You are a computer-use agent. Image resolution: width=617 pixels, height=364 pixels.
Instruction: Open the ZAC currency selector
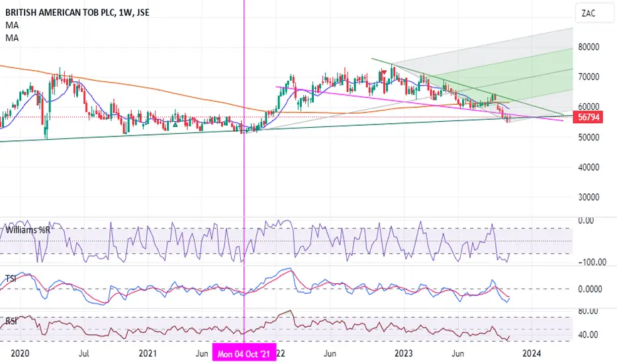(x=594, y=13)
